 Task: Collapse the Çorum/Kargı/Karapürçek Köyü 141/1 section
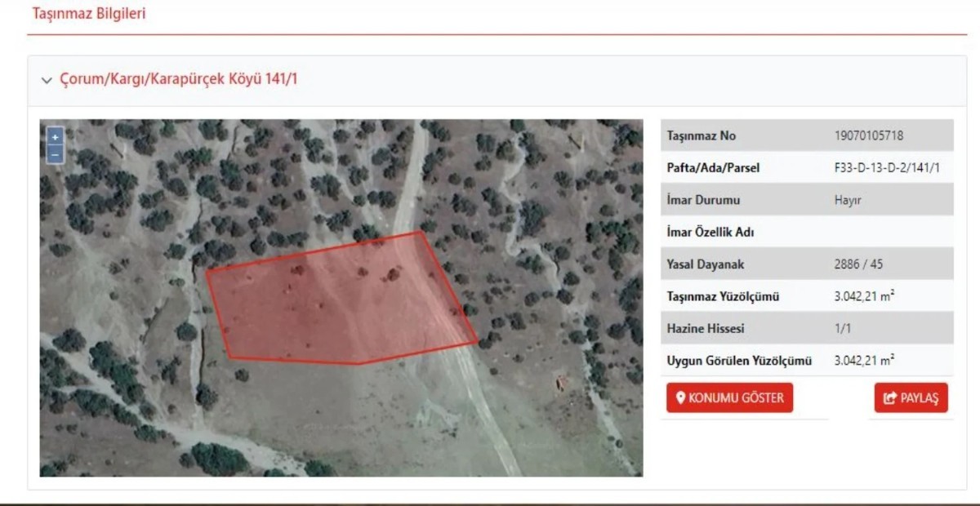click(x=47, y=81)
